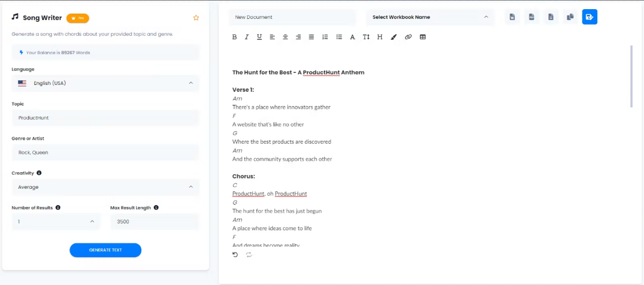Click the music note icon
The image size is (644, 285).
[x=15, y=17]
